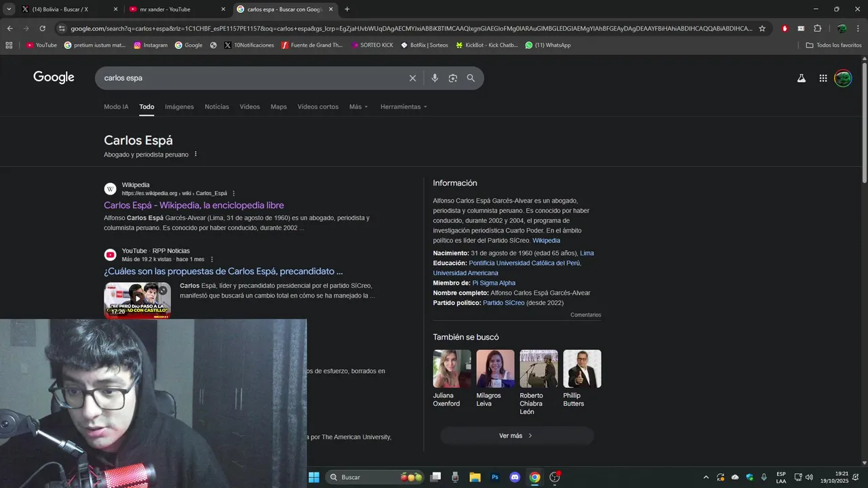Open the '(11) WhatsApp' bookmark
868x488 pixels.
tap(548, 45)
